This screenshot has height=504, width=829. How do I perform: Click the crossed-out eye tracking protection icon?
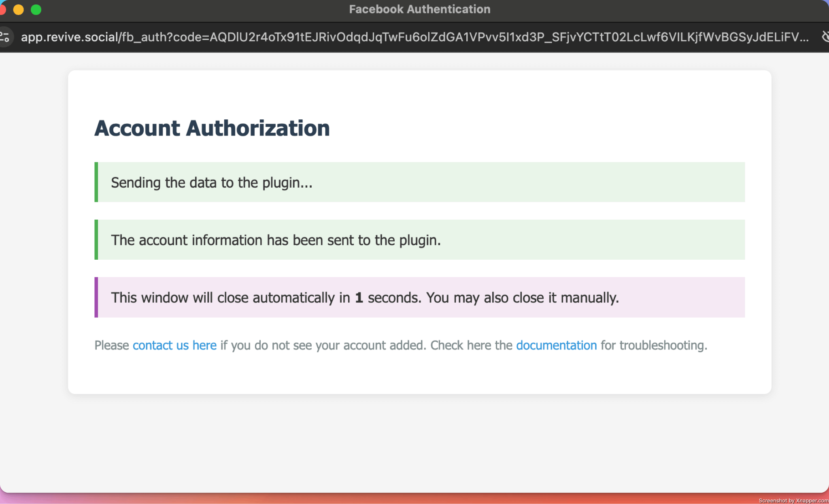(x=825, y=37)
